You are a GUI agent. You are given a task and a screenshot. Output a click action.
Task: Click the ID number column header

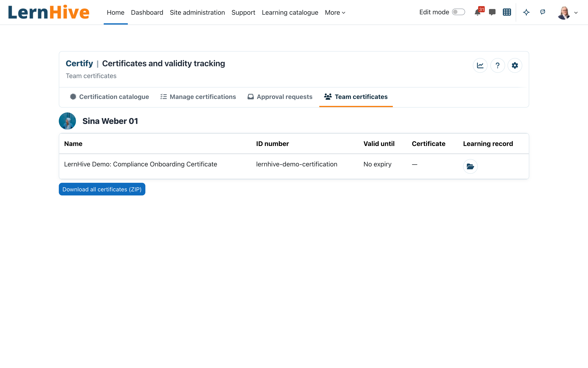(x=272, y=144)
